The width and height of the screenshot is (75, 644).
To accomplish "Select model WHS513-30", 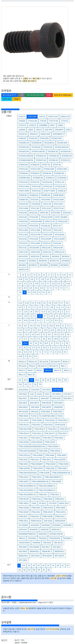I will pyautogui.click(x=24, y=270).
